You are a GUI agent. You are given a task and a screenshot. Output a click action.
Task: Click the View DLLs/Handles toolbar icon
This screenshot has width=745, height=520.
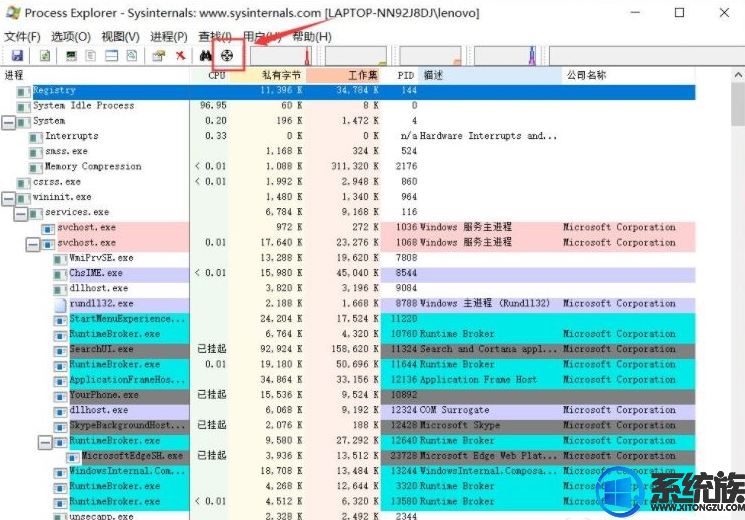(132, 56)
